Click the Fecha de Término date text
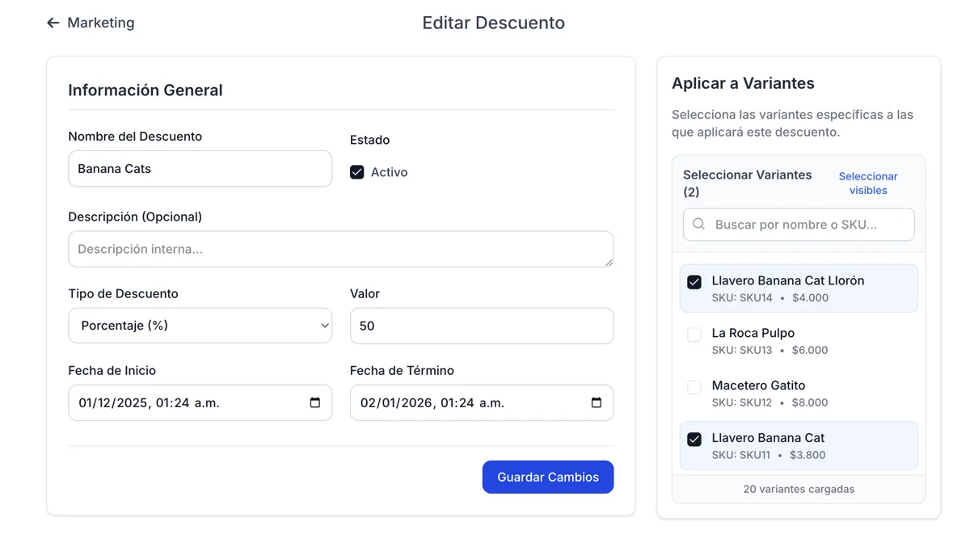Image resolution: width=970 pixels, height=560 pixels. pyautogui.click(x=432, y=403)
